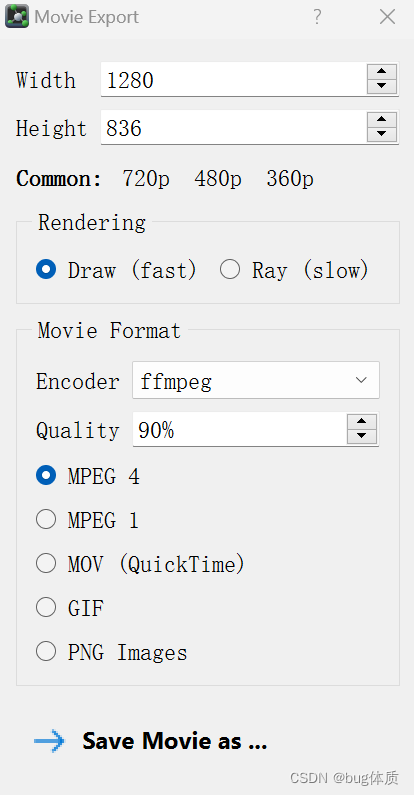Select Ray (slow) rendering option
414x795 pixels.
pyautogui.click(x=294, y=270)
